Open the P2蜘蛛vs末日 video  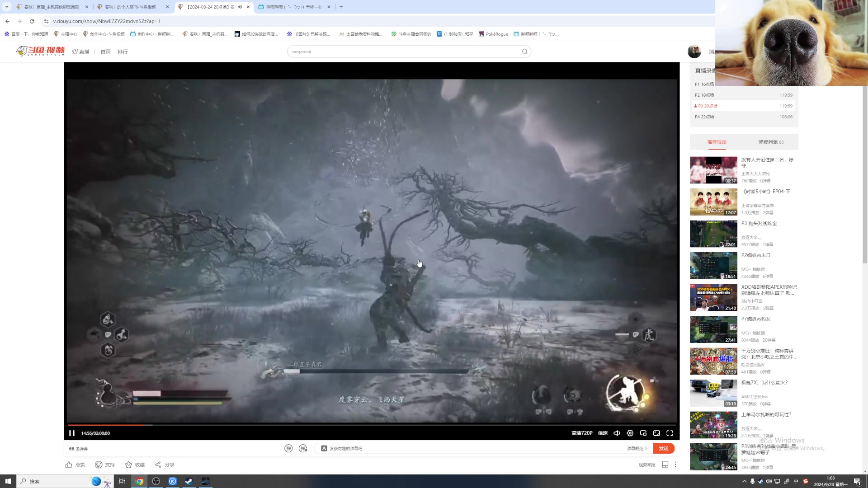pyautogui.click(x=744, y=265)
